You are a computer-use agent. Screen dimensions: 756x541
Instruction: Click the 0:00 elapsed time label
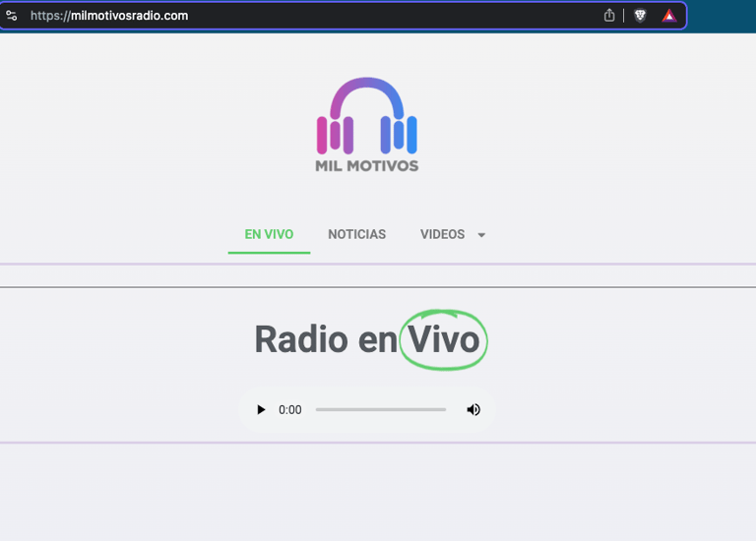[289, 410]
